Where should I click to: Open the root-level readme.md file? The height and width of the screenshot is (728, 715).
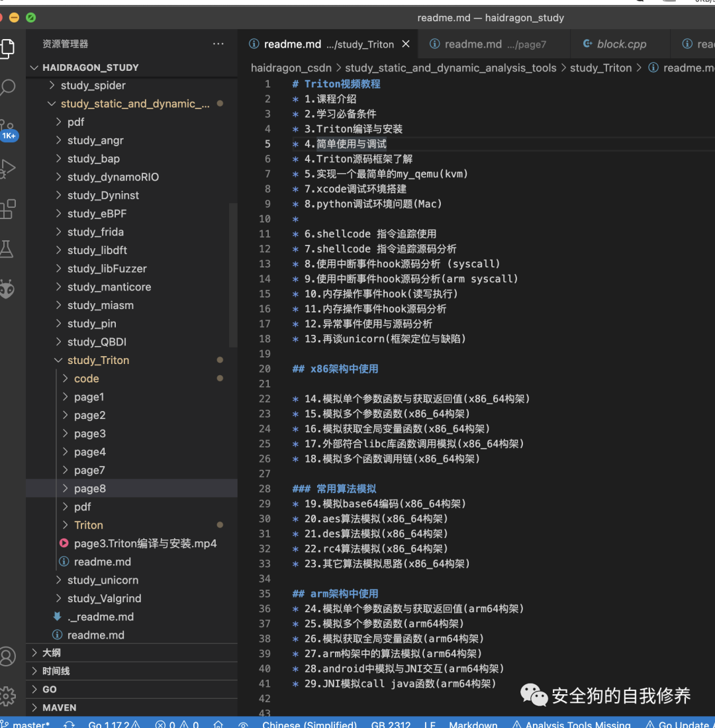point(132,635)
